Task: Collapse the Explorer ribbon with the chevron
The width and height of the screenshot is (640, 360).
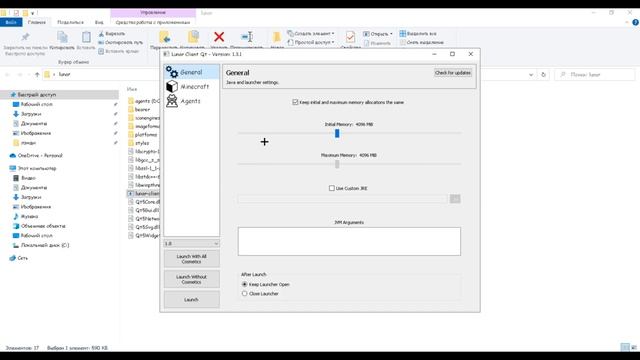Action: coord(627,22)
